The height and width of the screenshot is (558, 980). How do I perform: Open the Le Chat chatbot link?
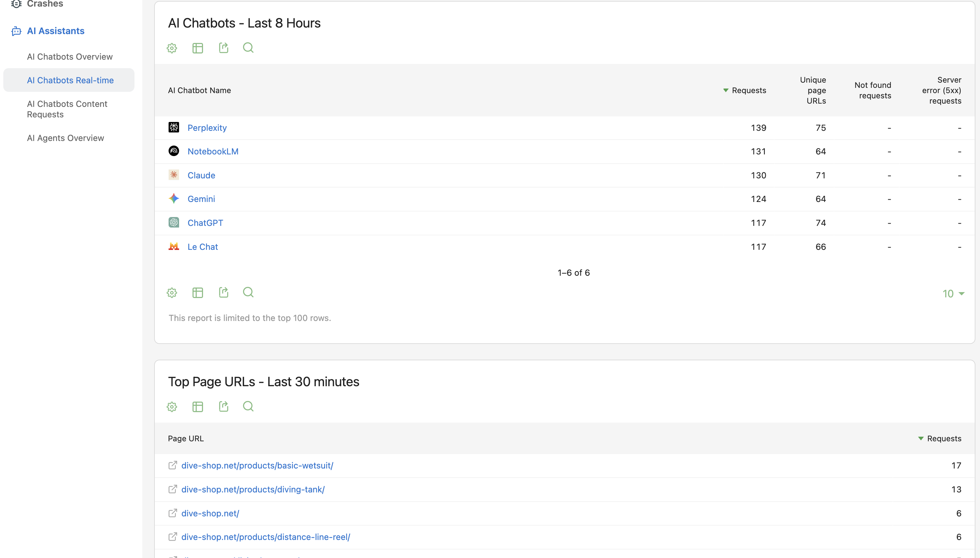(202, 247)
